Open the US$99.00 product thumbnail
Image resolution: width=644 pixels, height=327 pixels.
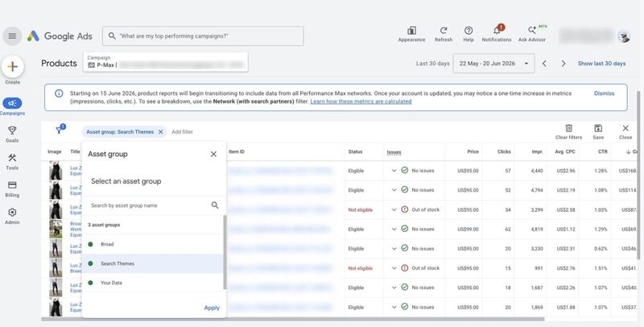click(56, 230)
